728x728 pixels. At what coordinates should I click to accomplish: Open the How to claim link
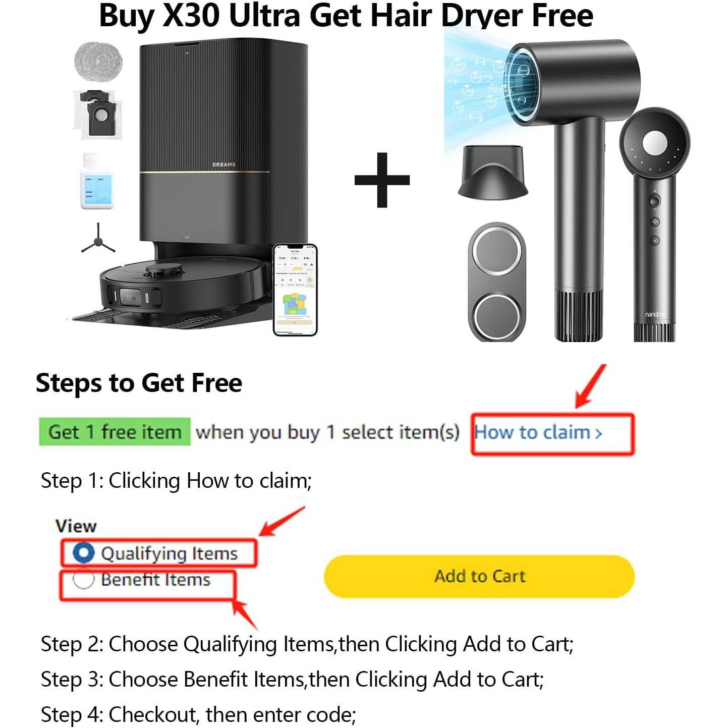[538, 432]
